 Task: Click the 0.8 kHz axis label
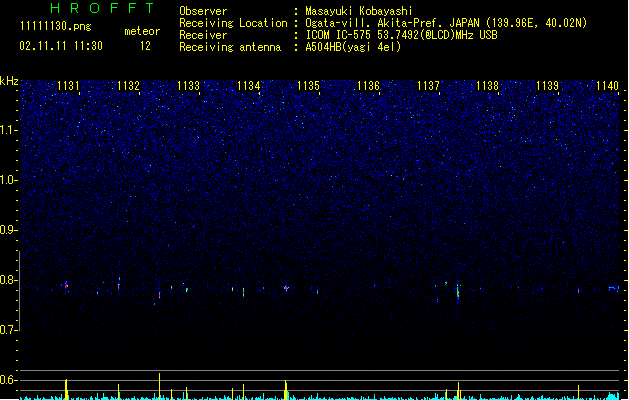[x=9, y=280]
